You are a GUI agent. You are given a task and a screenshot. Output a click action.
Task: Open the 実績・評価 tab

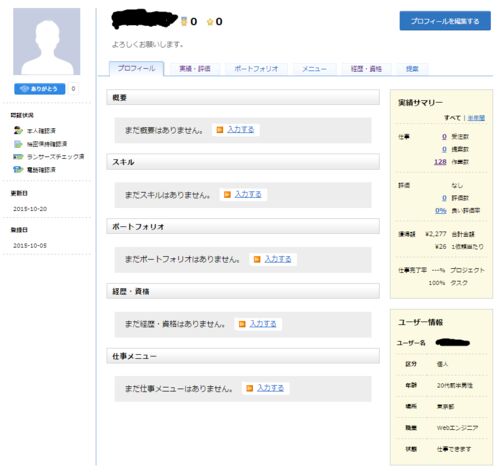(x=195, y=69)
